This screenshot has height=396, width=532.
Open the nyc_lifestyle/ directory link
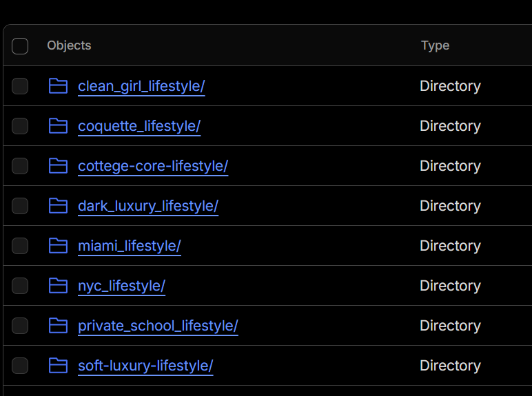(x=121, y=286)
